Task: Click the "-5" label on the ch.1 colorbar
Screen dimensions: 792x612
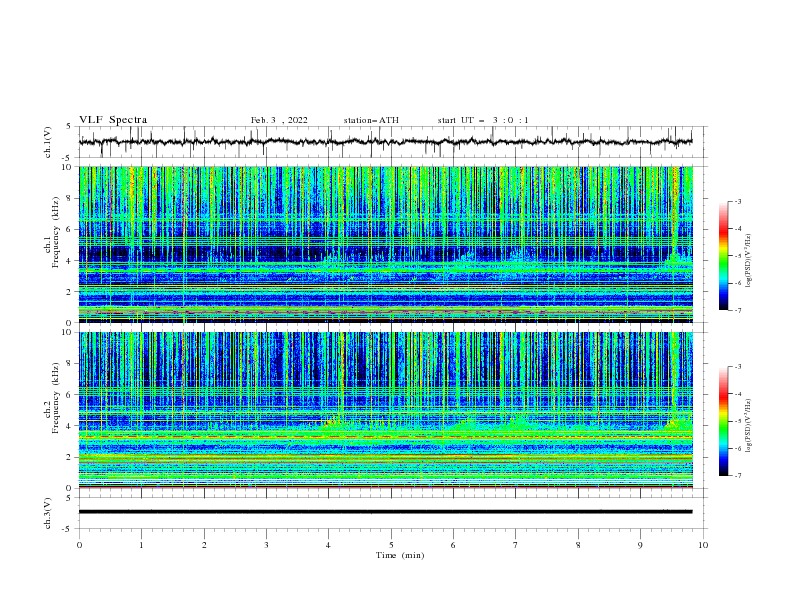Action: point(737,256)
